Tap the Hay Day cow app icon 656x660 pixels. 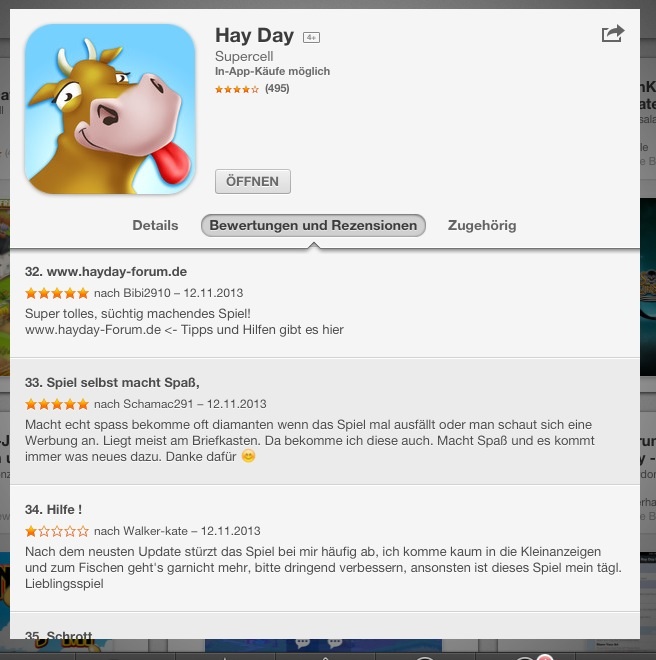coord(110,109)
